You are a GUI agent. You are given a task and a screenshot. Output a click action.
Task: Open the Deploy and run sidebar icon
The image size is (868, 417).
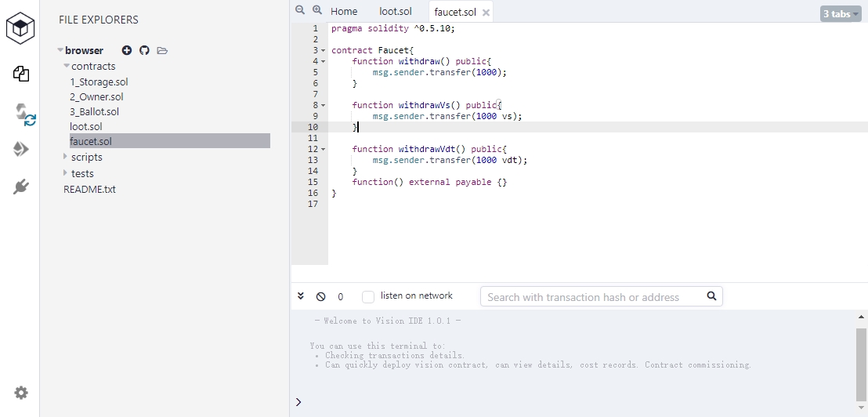(x=21, y=149)
